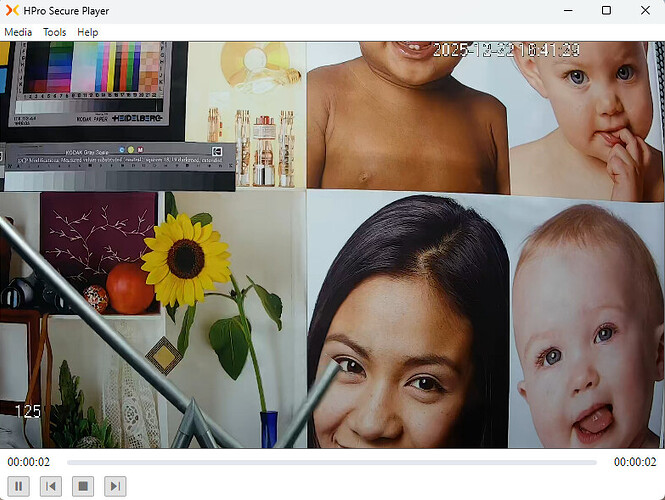Image resolution: width=665 pixels, height=500 pixels.
Task: Click the skip to next button
Action: point(116,486)
